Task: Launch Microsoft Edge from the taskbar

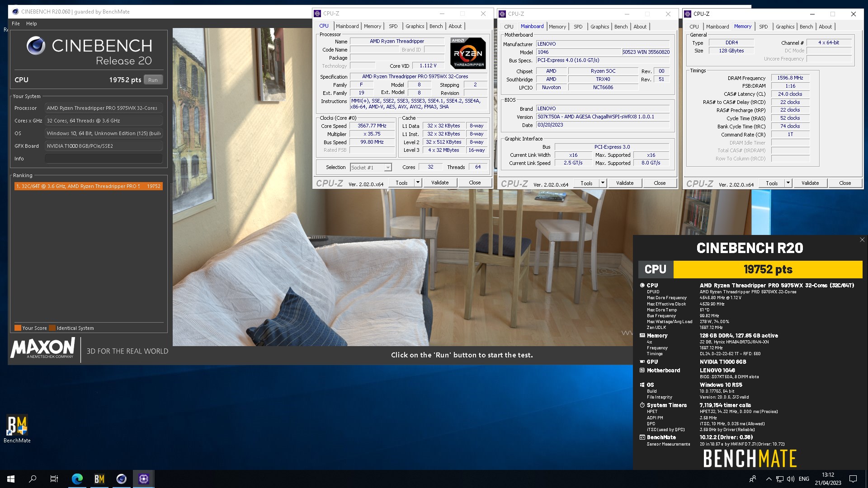Action: (x=77, y=479)
